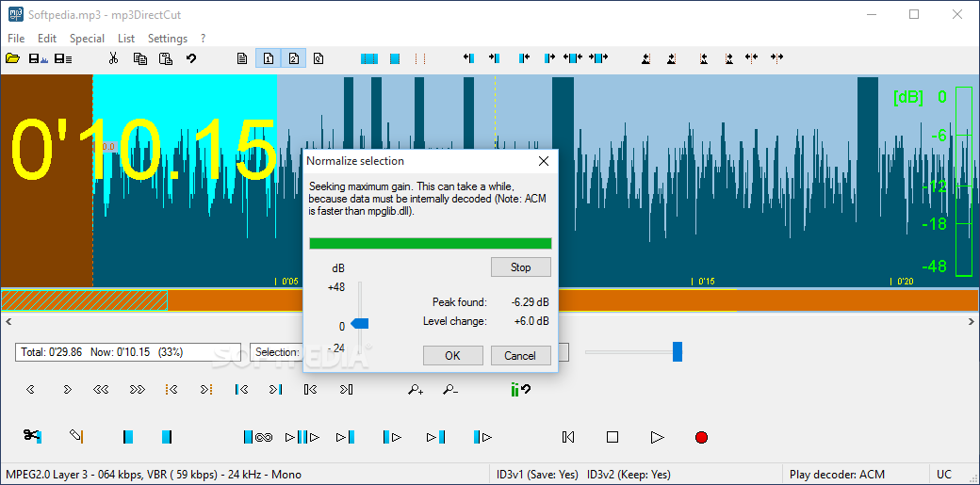Click the scissors Cut button in bottom row
The width and height of the screenshot is (980, 485).
(x=32, y=436)
